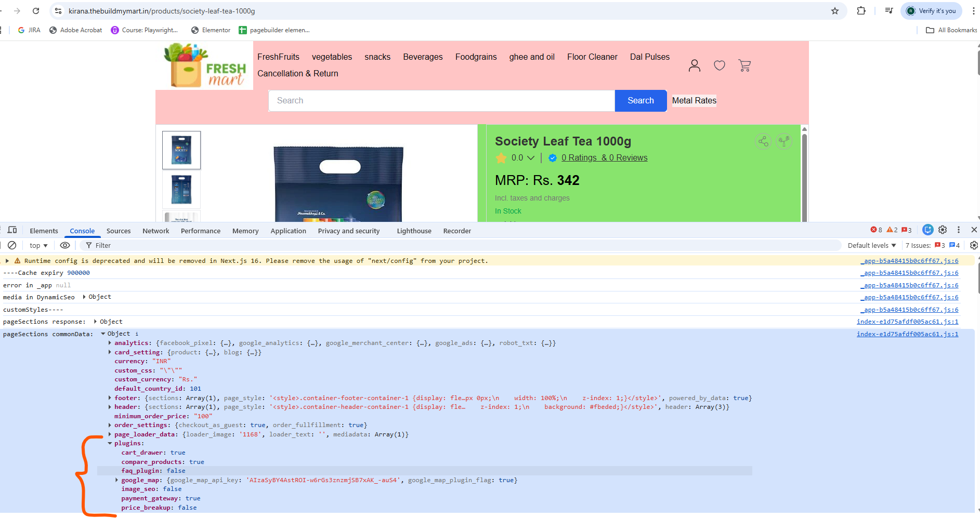
Task: Open the Default levels dropdown
Action: tap(872, 245)
